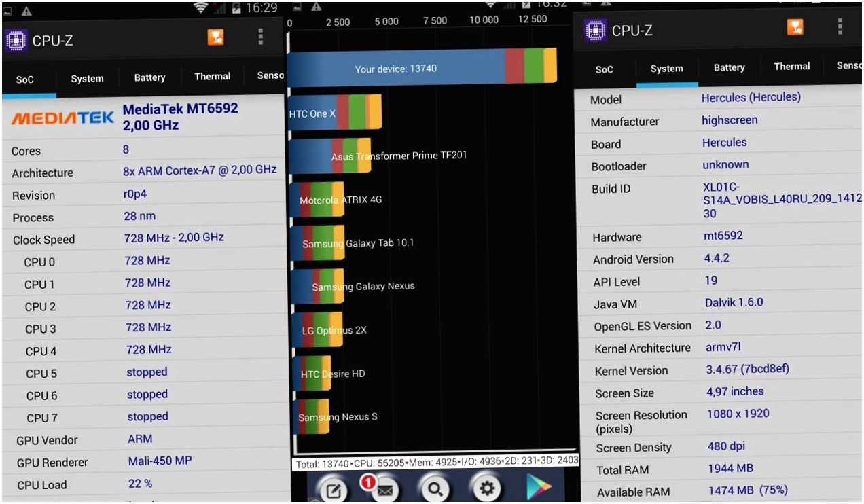The image size is (864, 504).
Task: Open the gear settings icon in the dock
Action: (x=488, y=488)
